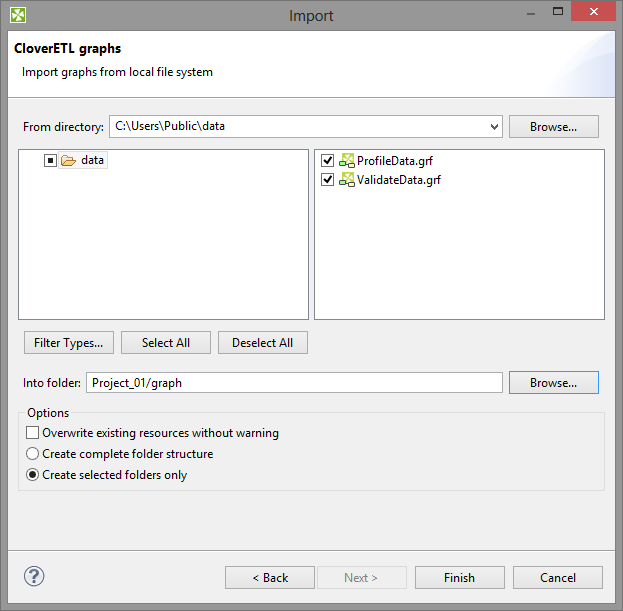Click the data folder icon
This screenshot has height=611, width=623.
click(x=68, y=160)
